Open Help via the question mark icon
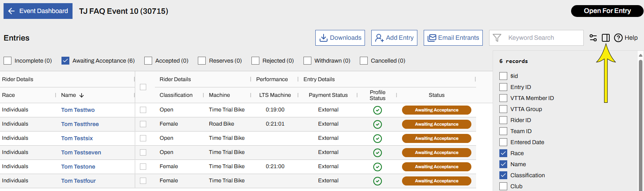644x191 pixels. 618,38
